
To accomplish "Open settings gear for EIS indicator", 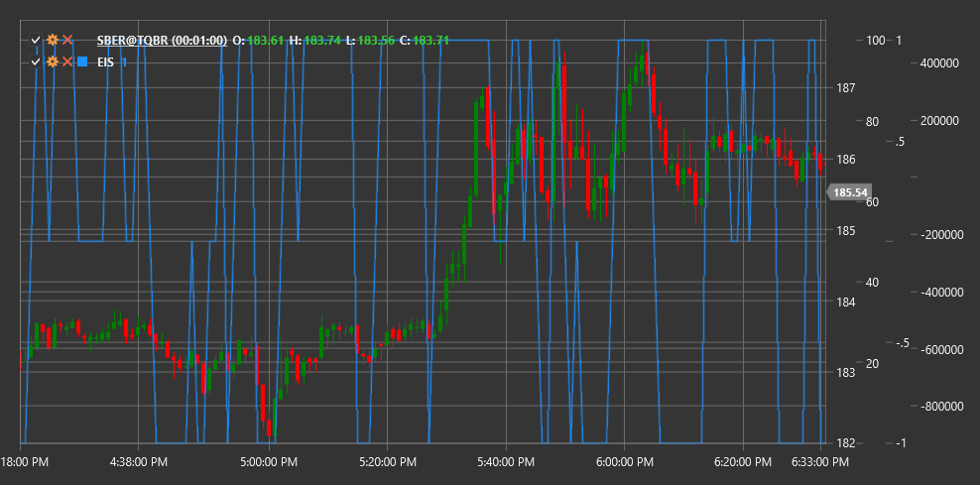I will point(53,61).
